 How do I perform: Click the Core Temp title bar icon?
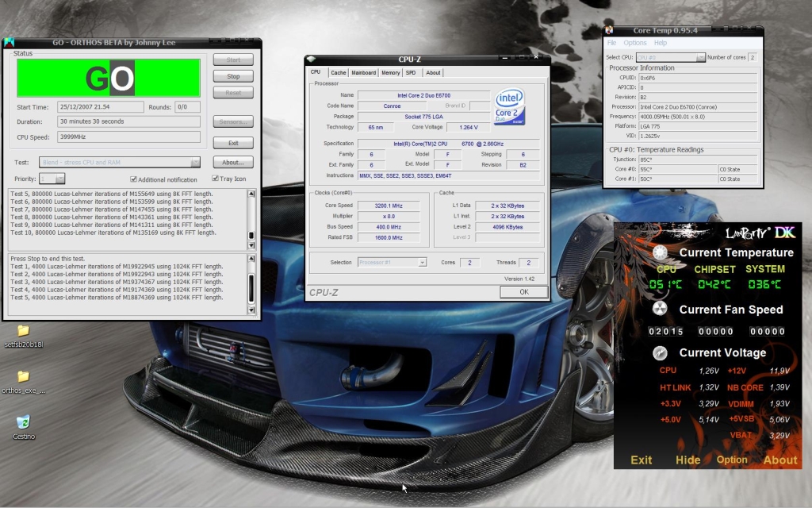609,31
